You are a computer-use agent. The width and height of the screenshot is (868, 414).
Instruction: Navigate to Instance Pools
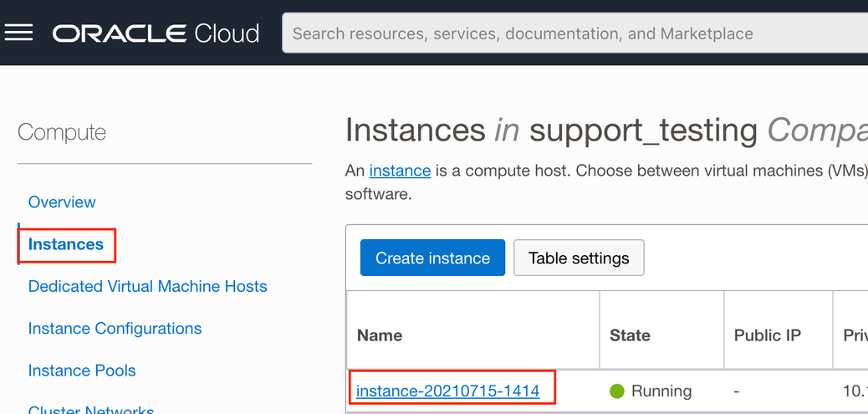point(82,370)
